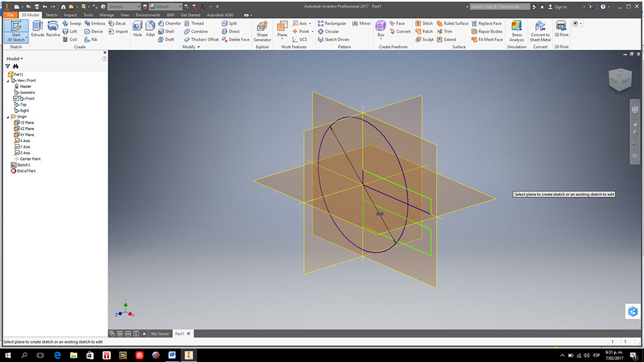
Task: Open Word from the taskbar
Action: (172, 355)
